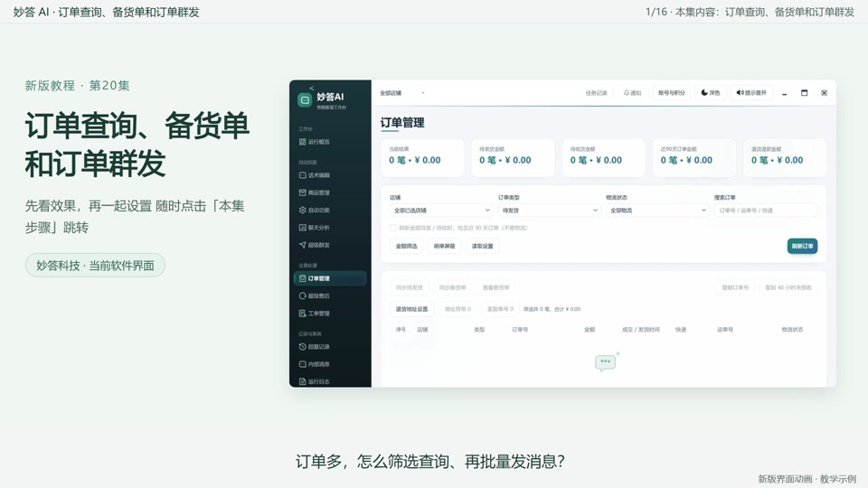Click the 成交 / 发货时间 column header

pyautogui.click(x=640, y=330)
